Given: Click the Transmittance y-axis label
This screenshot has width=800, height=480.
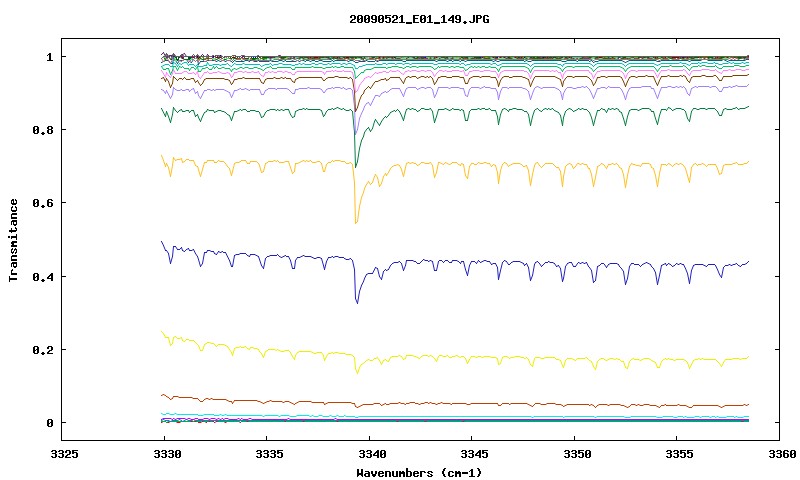Looking at the screenshot, I should point(14,240).
